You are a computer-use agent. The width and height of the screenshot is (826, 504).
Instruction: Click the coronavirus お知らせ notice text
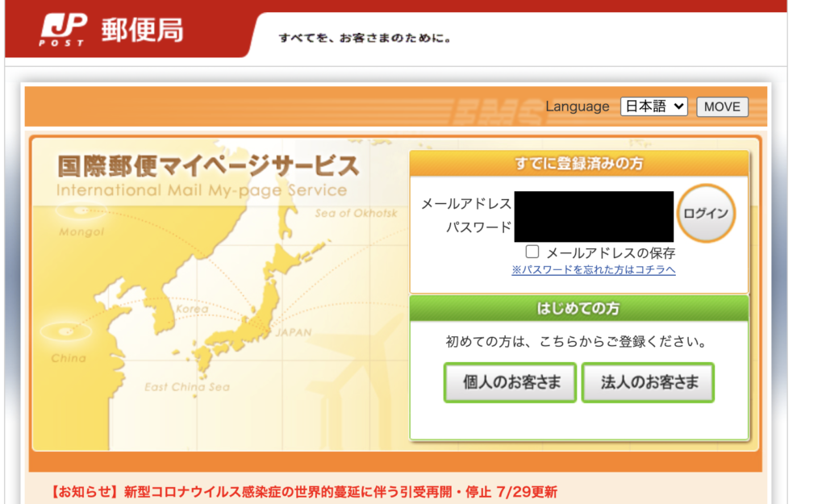click(x=303, y=492)
